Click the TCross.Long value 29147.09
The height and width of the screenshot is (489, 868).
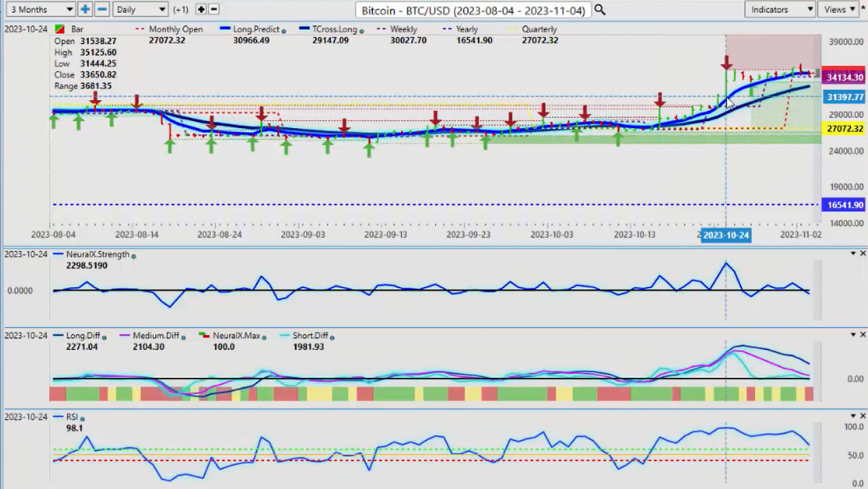click(x=331, y=41)
